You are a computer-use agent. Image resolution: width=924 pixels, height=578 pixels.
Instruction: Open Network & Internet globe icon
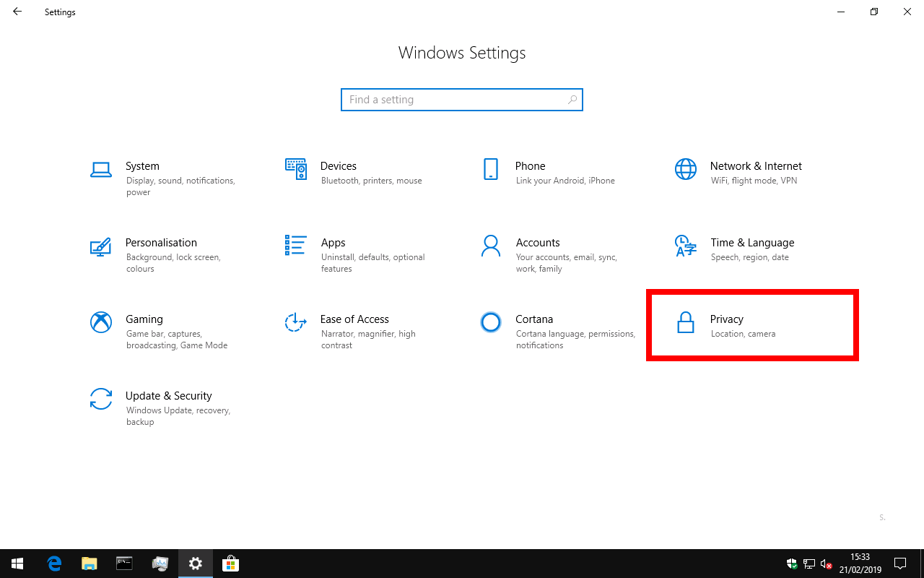pos(685,169)
